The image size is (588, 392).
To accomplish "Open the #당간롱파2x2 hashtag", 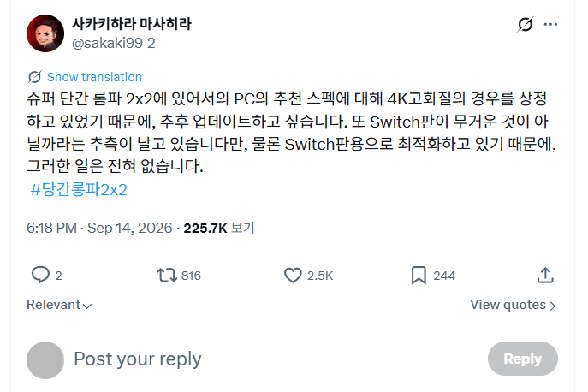I will (79, 189).
